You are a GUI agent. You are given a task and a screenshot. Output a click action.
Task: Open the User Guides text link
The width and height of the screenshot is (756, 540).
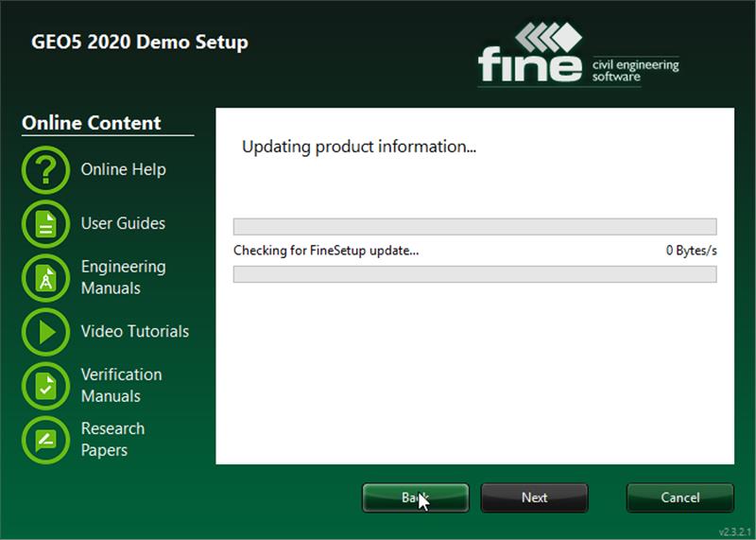point(123,223)
